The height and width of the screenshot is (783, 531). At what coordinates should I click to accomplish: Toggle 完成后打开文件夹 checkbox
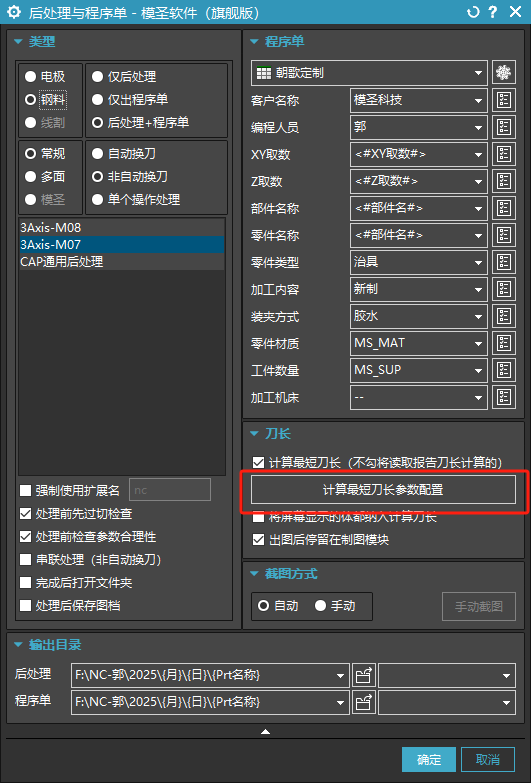click(25, 583)
